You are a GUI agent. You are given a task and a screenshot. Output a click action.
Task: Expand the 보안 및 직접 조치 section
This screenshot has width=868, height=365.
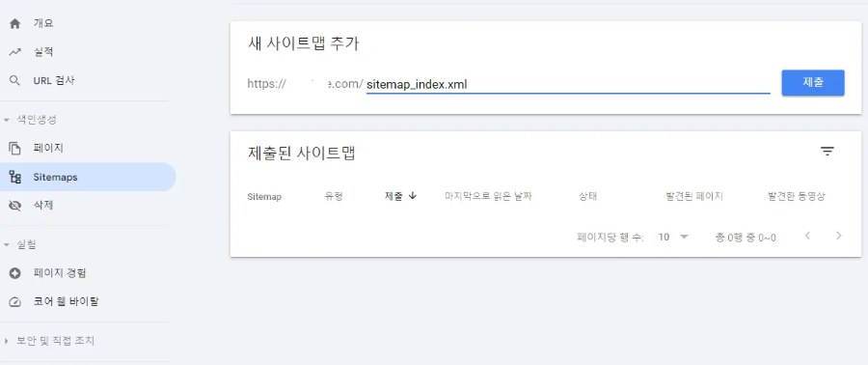(7, 341)
